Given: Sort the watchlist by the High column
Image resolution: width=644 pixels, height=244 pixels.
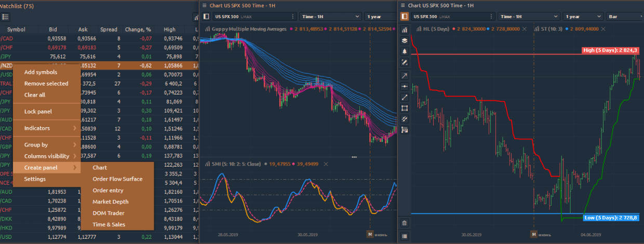Looking at the screenshot, I should pyautogui.click(x=169, y=30).
